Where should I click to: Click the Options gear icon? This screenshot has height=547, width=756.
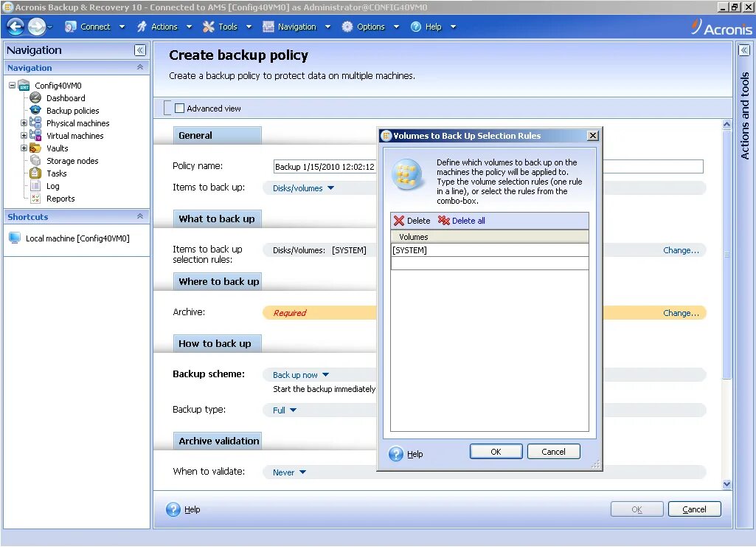(x=347, y=27)
